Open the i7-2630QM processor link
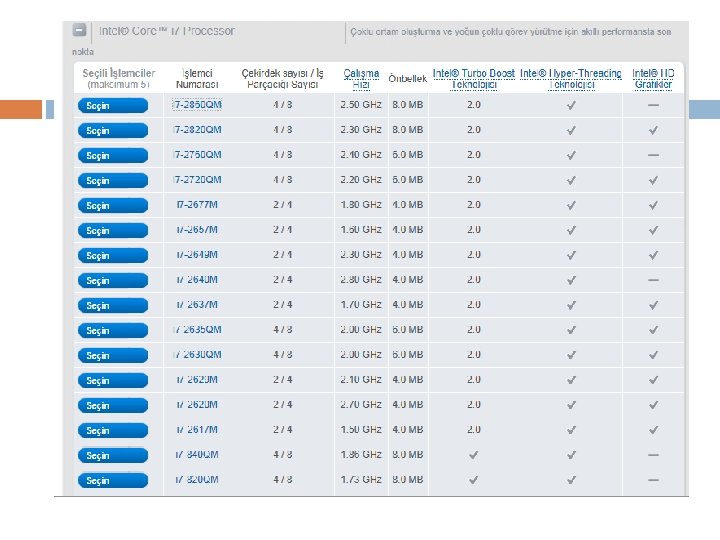Screen dimensions: 720x540 197,354
